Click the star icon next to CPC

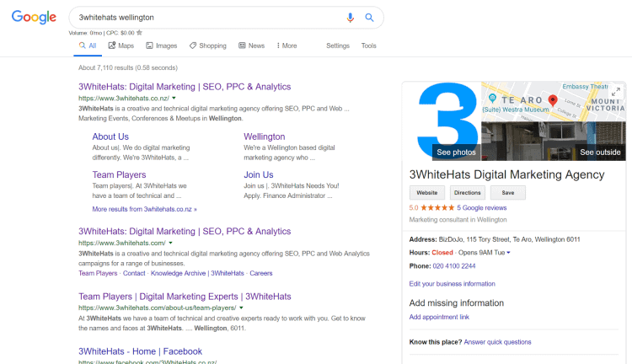click(x=139, y=33)
